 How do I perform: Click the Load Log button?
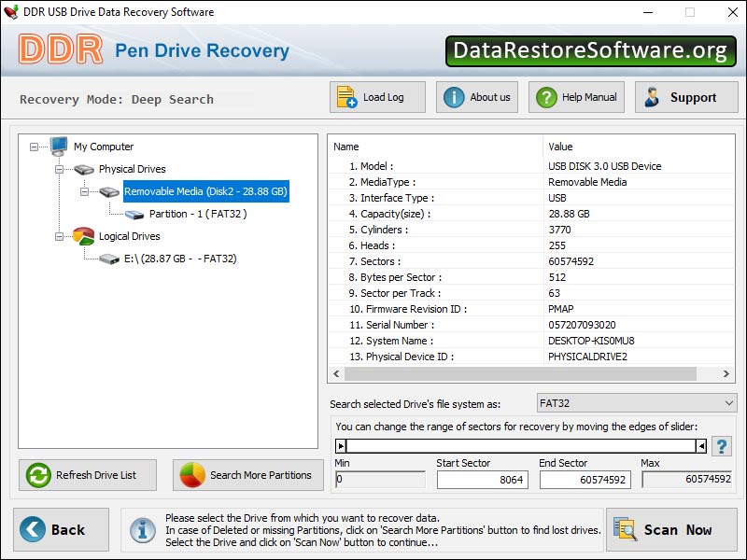377,97
